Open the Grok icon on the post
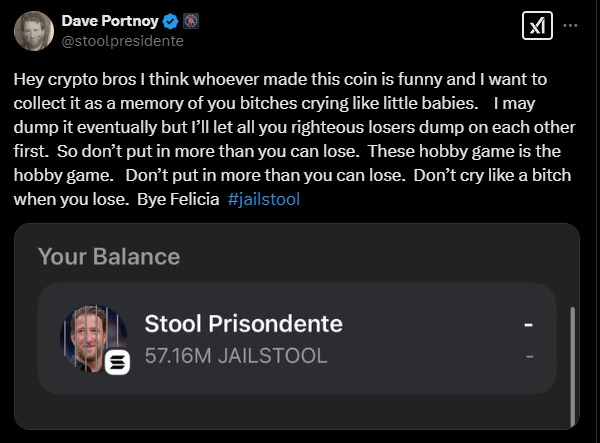600x443 pixels. point(537,27)
